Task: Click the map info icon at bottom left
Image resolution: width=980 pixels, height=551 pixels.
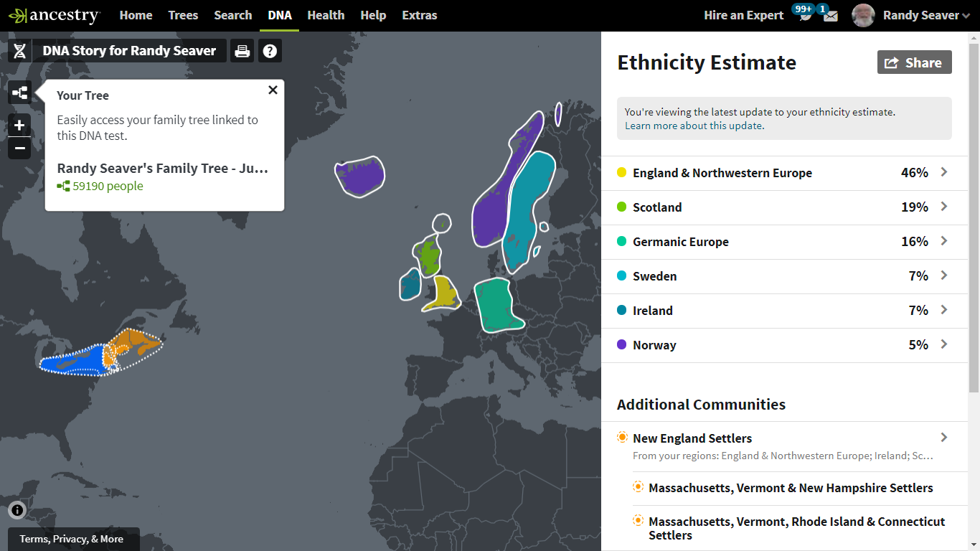Action: pos(17,510)
